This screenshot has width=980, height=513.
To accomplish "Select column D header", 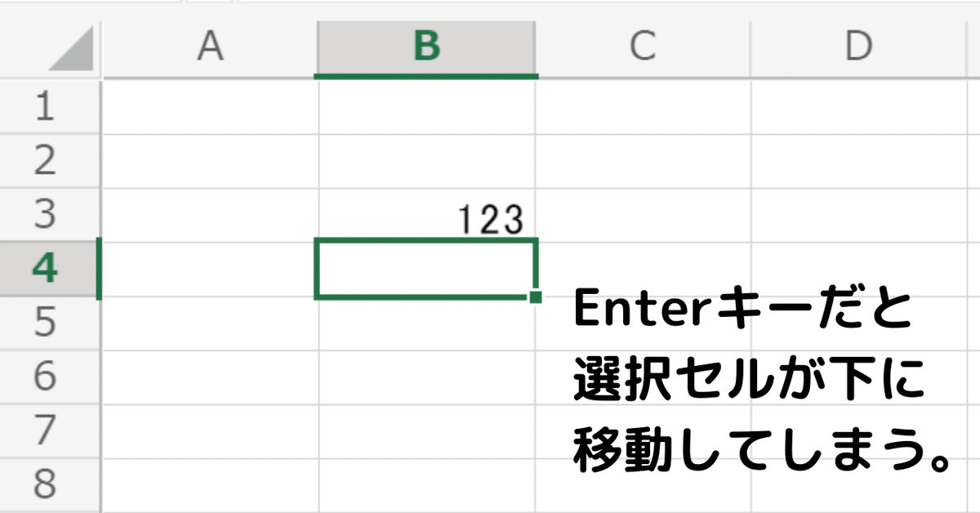I will (859, 47).
